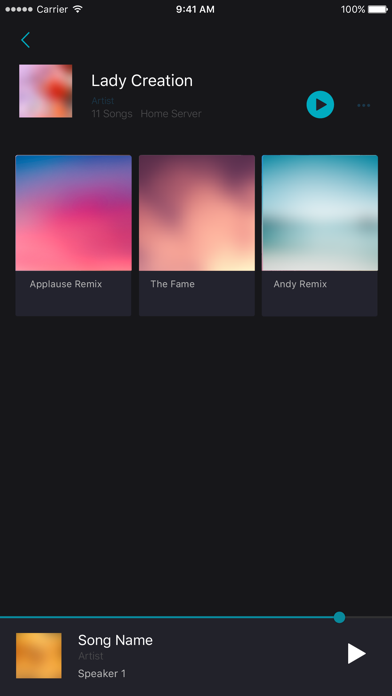The height and width of the screenshot is (696, 392).
Task: Tap the Wi-Fi status icon
Action: pyautogui.click(x=78, y=9)
